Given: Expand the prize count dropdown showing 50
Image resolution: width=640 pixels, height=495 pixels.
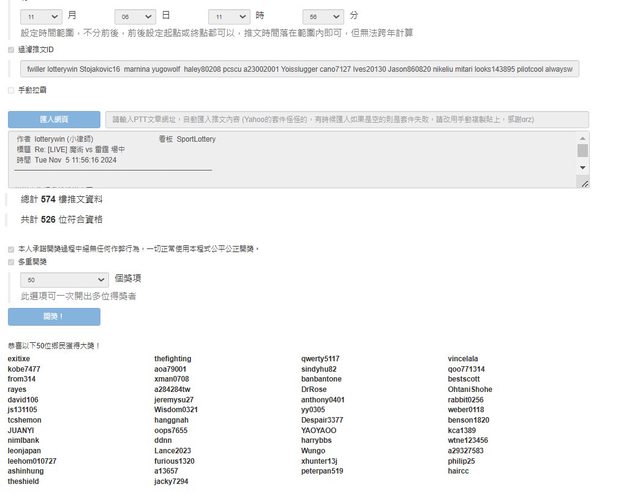Looking at the screenshot, I should [x=62, y=280].
